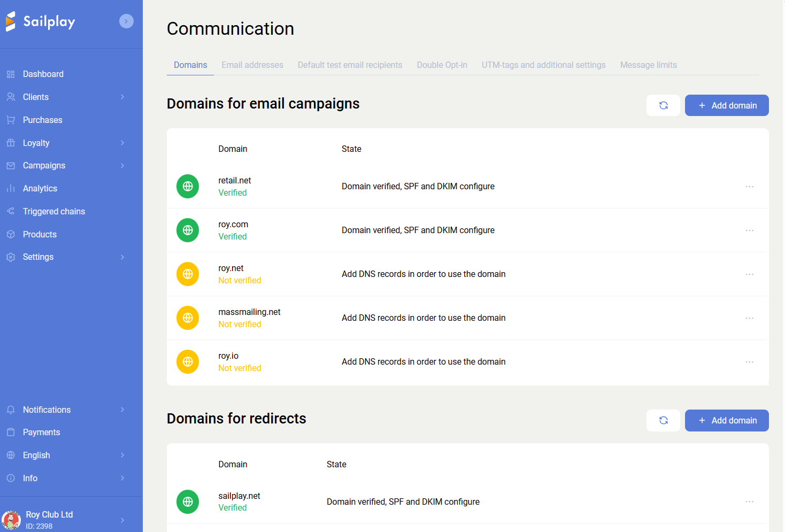The image size is (785, 532).
Task: Open the Double Opt-in tab
Action: click(442, 65)
